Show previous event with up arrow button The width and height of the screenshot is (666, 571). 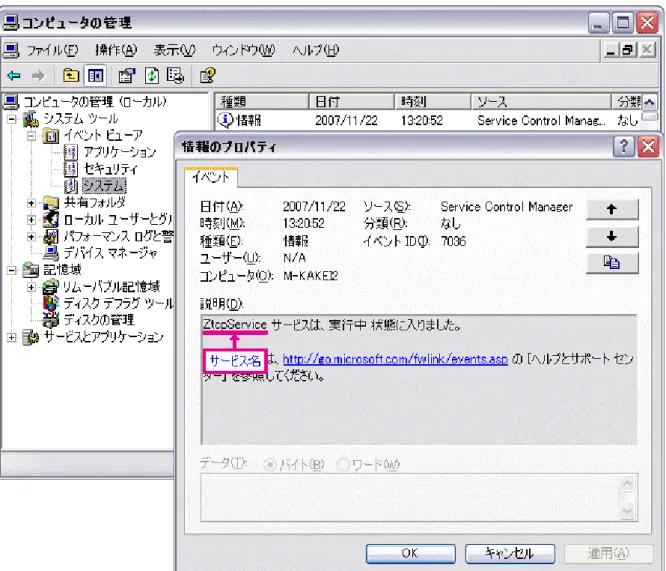coord(612,209)
